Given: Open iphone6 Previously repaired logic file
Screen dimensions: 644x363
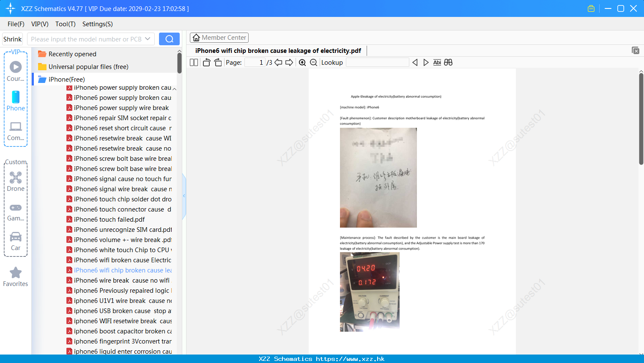Looking at the screenshot, I should click(x=119, y=291).
